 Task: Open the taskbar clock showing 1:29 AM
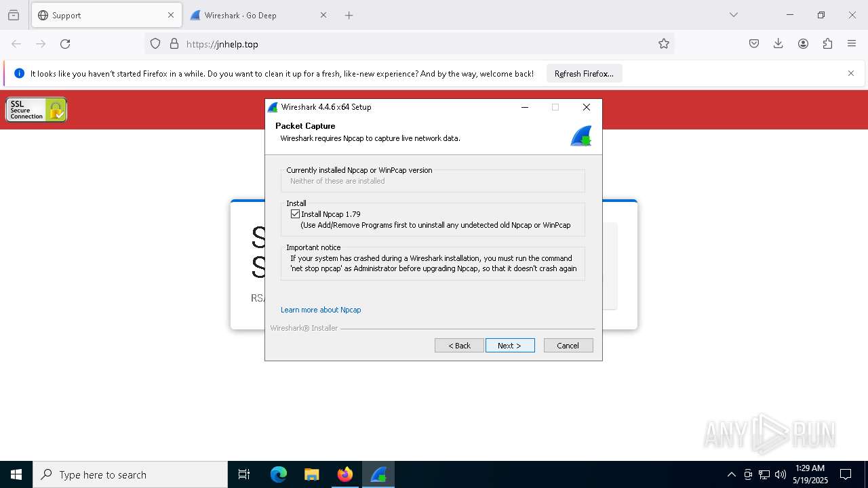810,474
